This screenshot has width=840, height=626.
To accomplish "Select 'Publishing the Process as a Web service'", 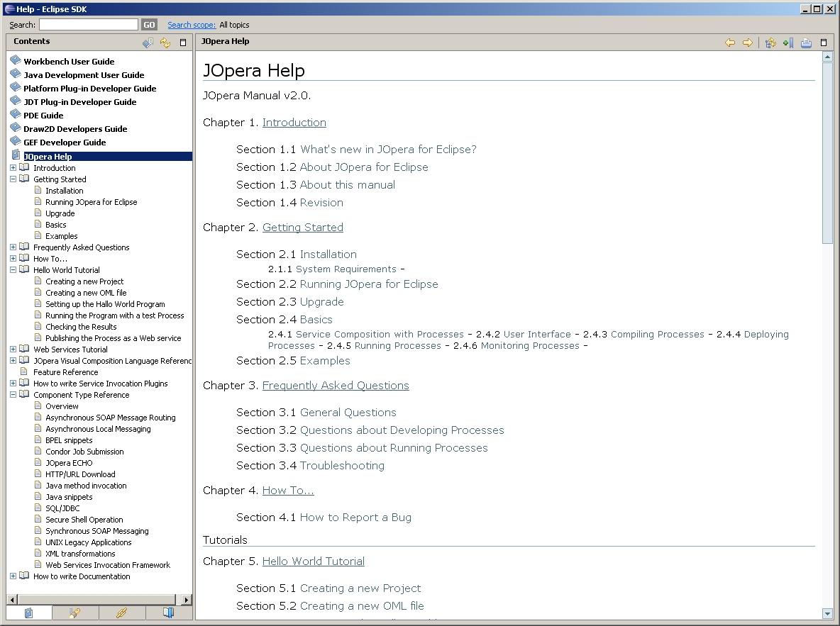I will (x=113, y=338).
